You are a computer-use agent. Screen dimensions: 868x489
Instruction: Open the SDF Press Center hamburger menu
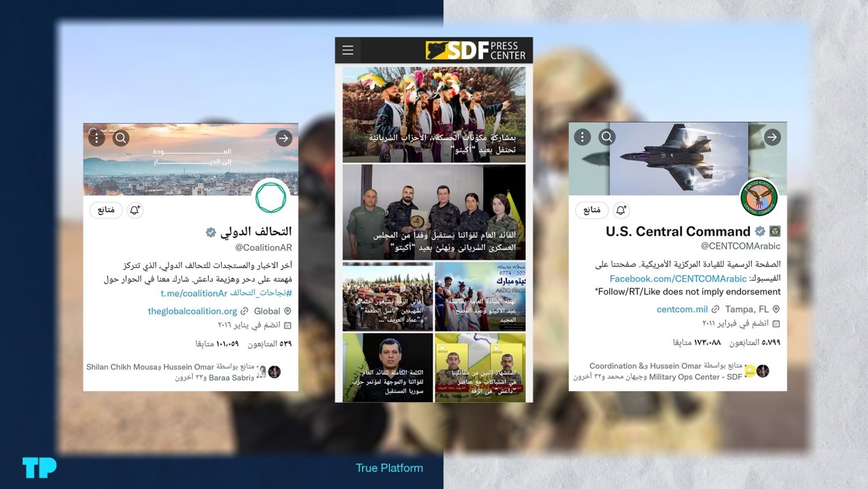pos(348,50)
